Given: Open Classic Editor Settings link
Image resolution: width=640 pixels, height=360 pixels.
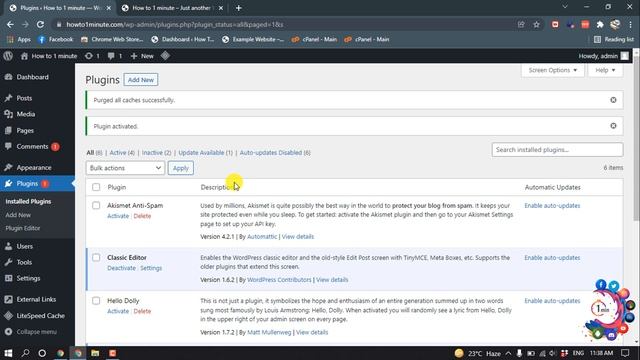Looking at the screenshot, I should pos(151,268).
